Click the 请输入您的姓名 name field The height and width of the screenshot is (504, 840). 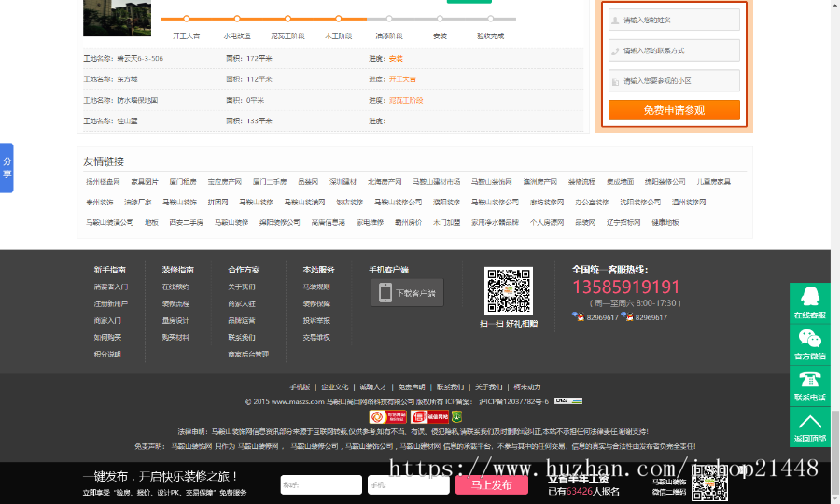674,20
